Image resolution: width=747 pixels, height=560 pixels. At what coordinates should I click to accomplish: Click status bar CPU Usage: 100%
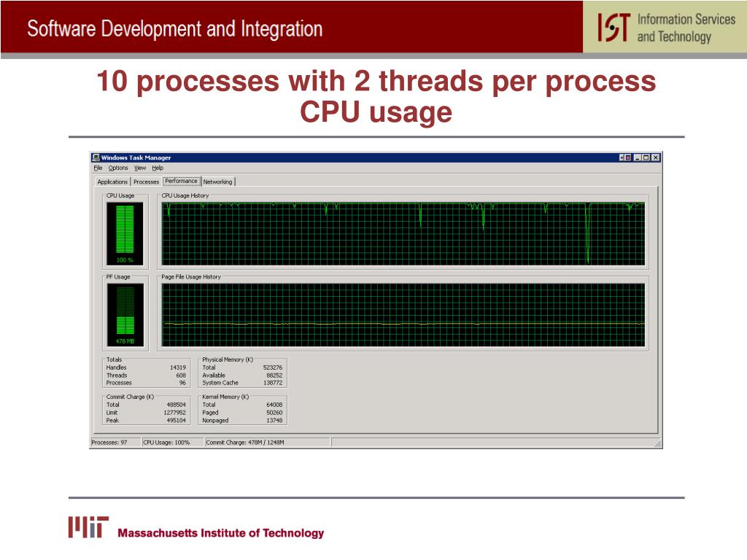[172, 443]
